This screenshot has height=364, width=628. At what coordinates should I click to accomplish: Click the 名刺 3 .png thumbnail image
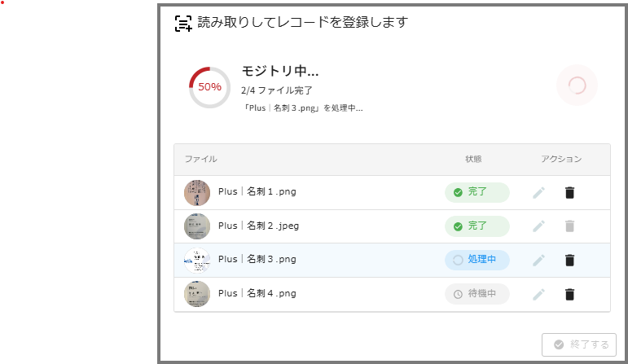pyautogui.click(x=197, y=261)
